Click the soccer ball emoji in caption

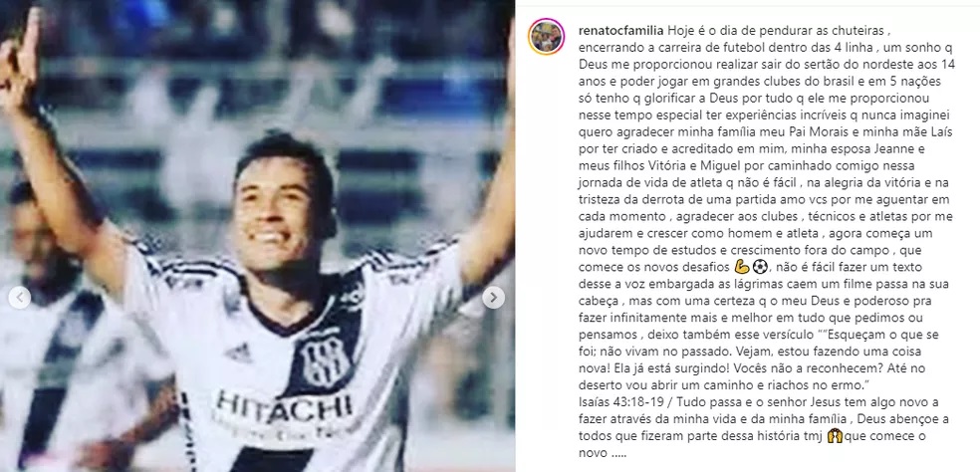pyautogui.click(x=759, y=267)
